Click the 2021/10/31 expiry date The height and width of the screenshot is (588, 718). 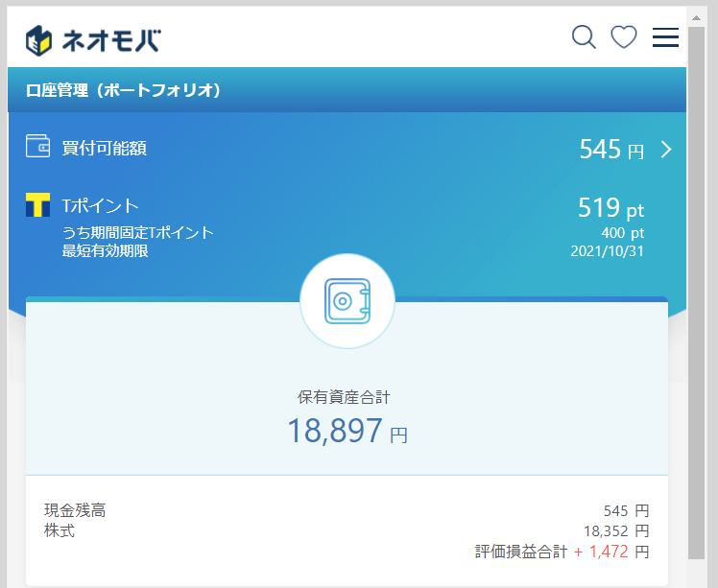(608, 251)
